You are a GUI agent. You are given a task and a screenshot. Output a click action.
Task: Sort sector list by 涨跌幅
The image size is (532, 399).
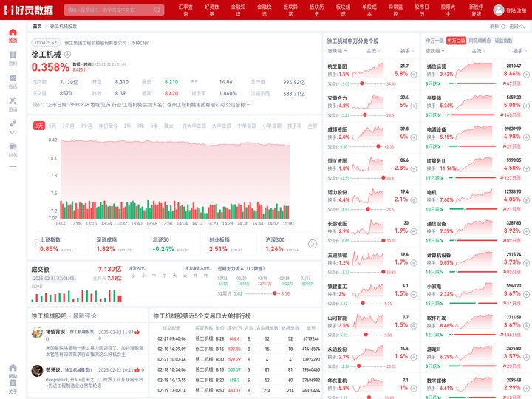tap(434, 51)
